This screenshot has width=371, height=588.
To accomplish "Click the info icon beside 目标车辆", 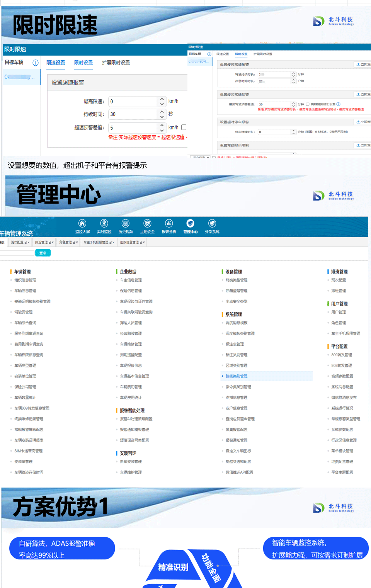I will (x=36, y=63).
